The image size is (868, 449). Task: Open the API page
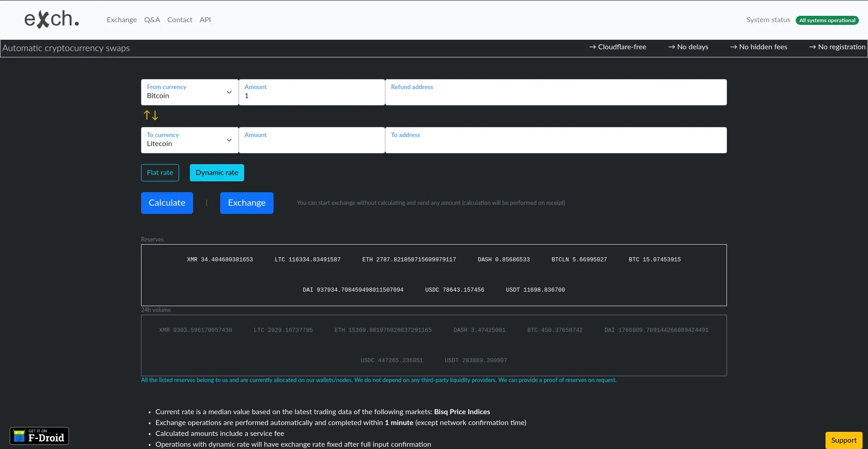click(x=205, y=20)
